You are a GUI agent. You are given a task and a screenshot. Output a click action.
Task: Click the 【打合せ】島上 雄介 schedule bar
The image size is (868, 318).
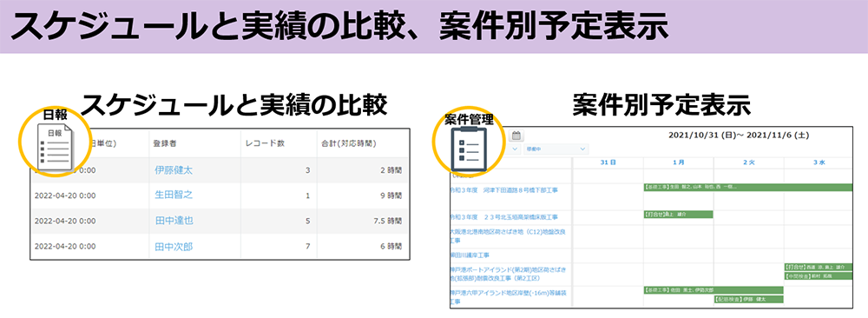pos(679,215)
